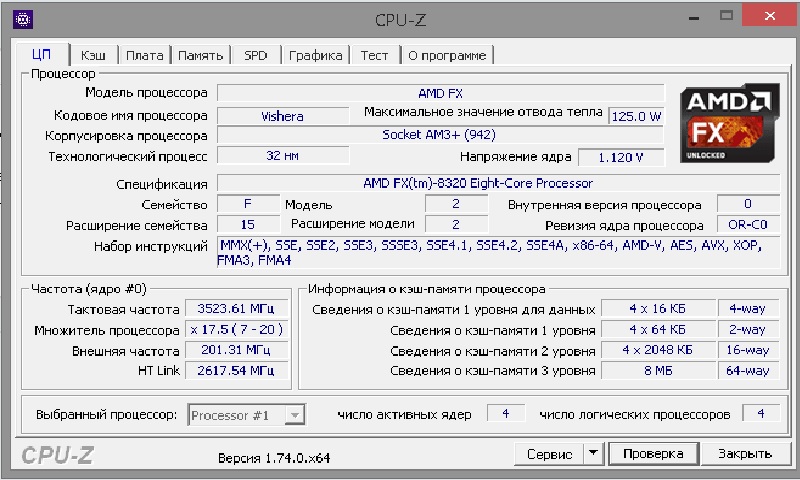Image resolution: width=800 pixels, height=480 pixels.
Task: Select the extended family value 15
Action: pos(248,224)
